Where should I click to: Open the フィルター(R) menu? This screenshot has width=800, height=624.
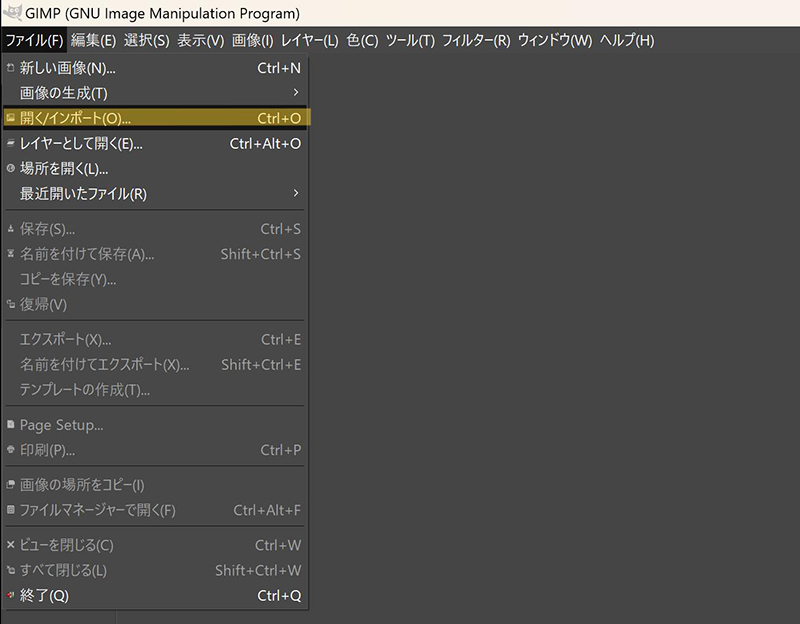tap(476, 40)
